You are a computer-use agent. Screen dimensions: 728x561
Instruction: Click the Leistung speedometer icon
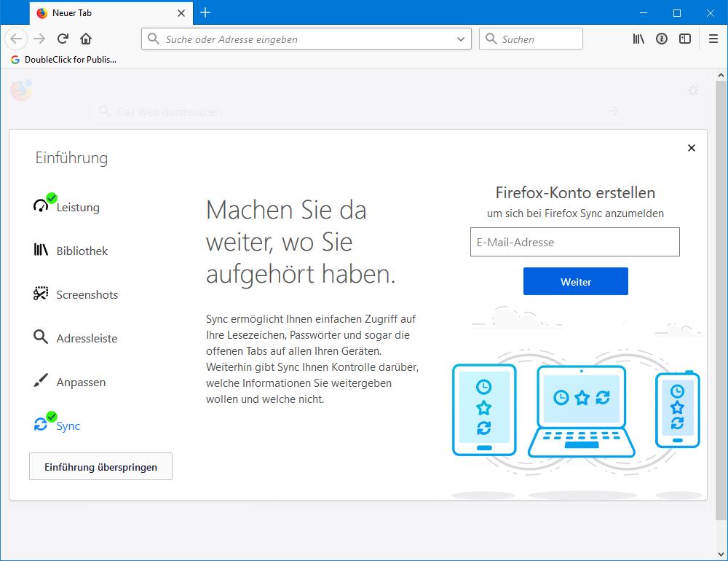[41, 205]
